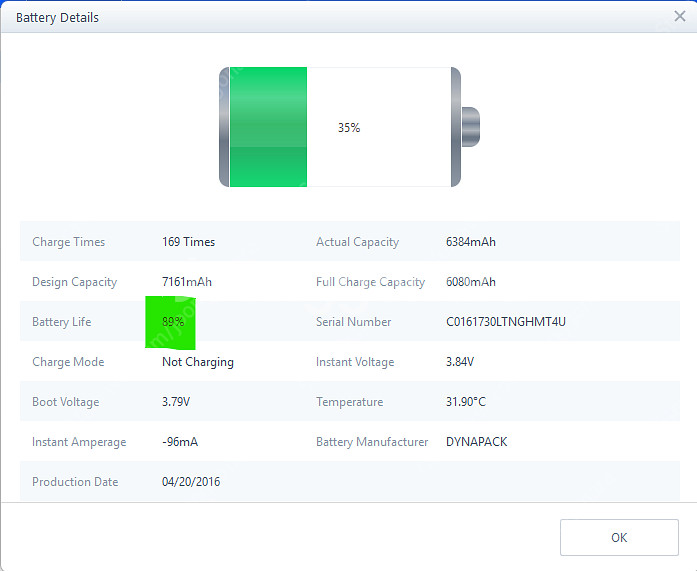The image size is (697, 571).
Task: Click the Instant Amperage label
Action: [x=79, y=442]
